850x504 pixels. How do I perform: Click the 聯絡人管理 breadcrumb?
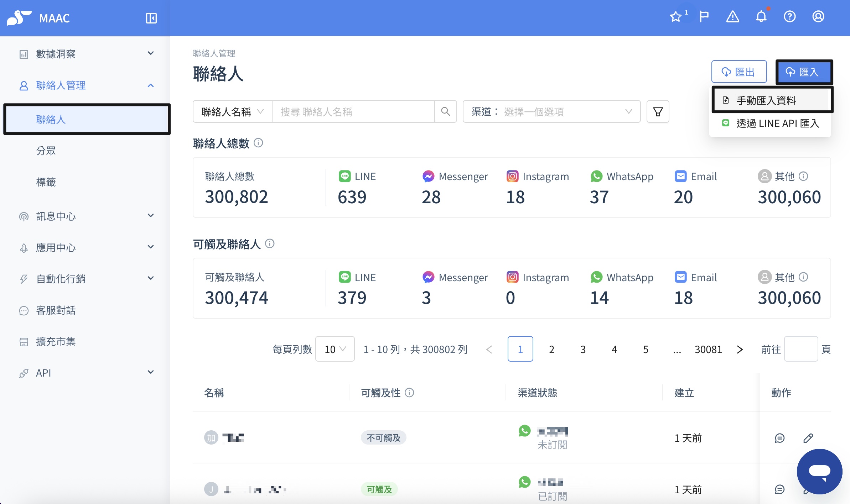[x=214, y=53]
